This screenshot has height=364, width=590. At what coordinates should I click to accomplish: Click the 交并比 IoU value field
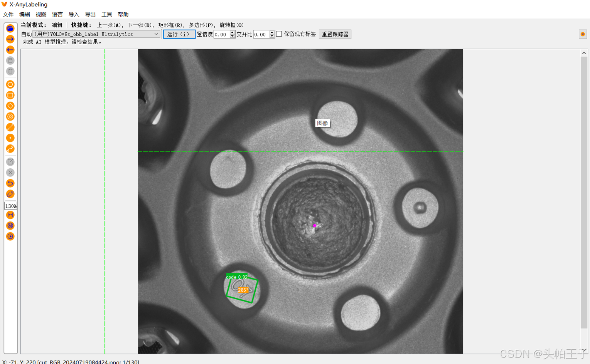pyautogui.click(x=261, y=34)
